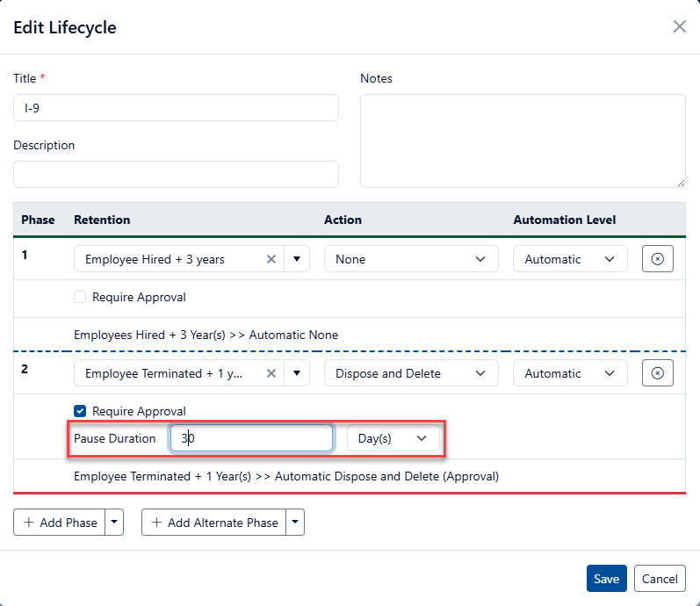Click the Add Alternate Phase button
700x606 pixels.
point(214,523)
